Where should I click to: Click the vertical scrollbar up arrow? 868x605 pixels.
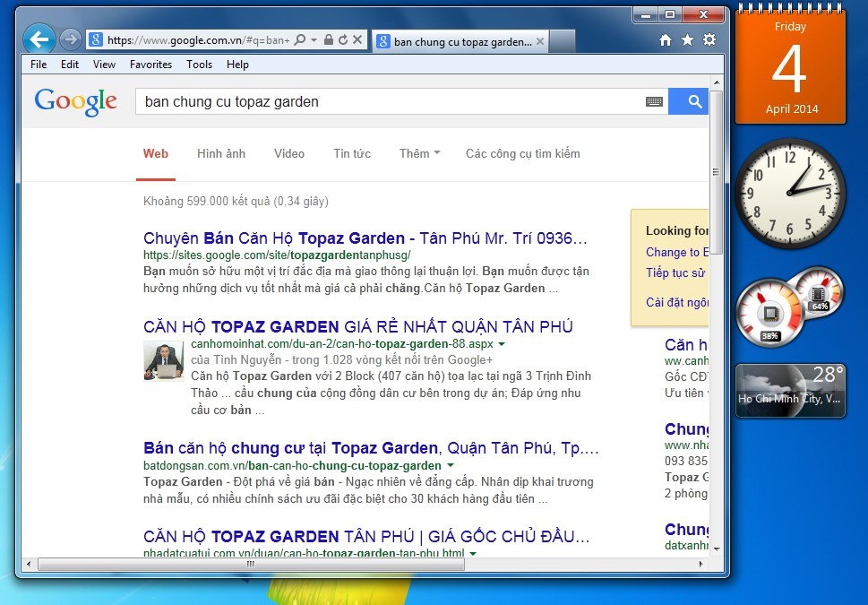[x=716, y=83]
